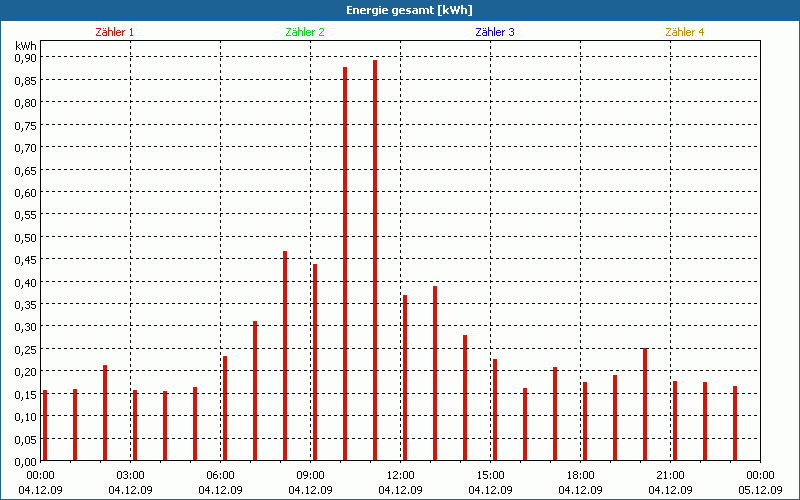Click the 0,25 y-axis value

click(x=26, y=349)
